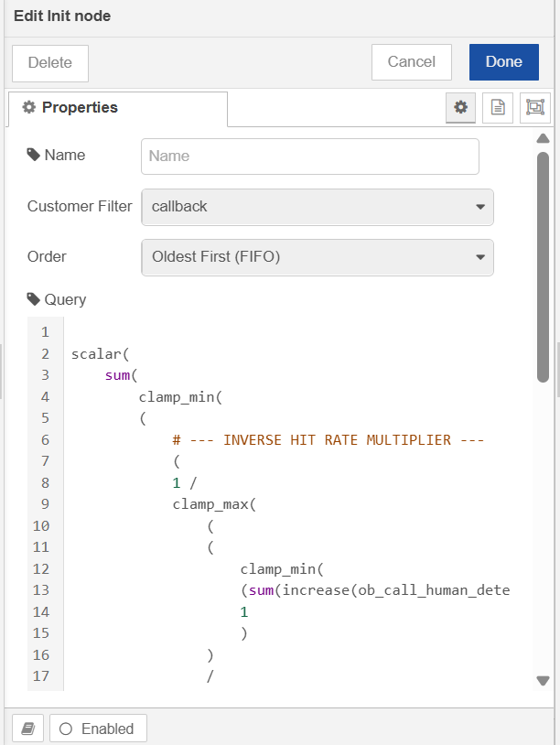The width and height of the screenshot is (560, 745).
Task: Open node appearance settings icon
Action: coord(534,108)
